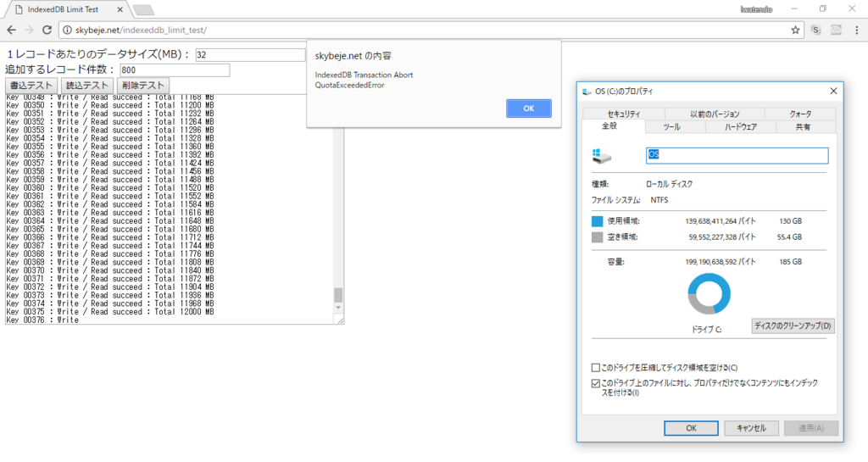This screenshot has width=868, height=462.
Task: Click the drive label field containing OS
Action: [x=737, y=155]
